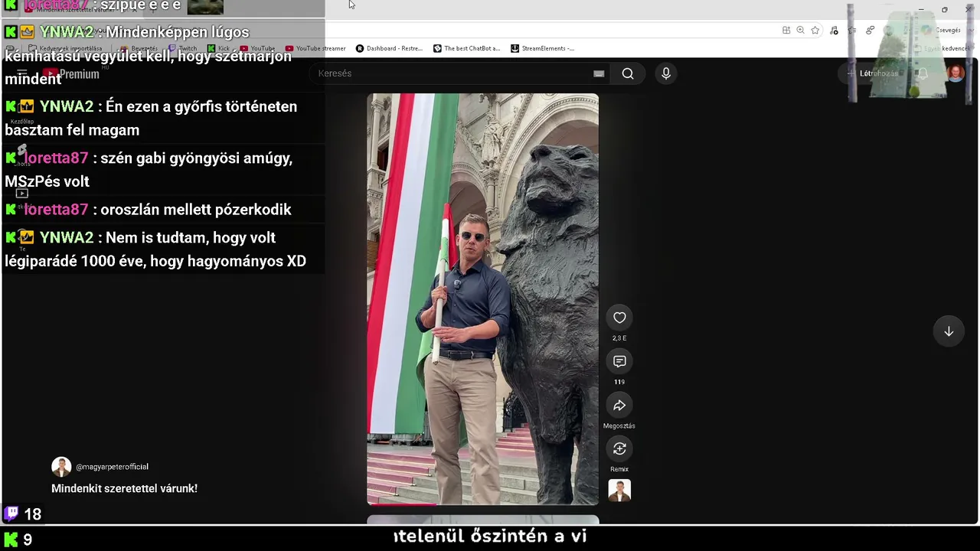
Task: Open the 'Kick' bookmark
Action: 218,48
